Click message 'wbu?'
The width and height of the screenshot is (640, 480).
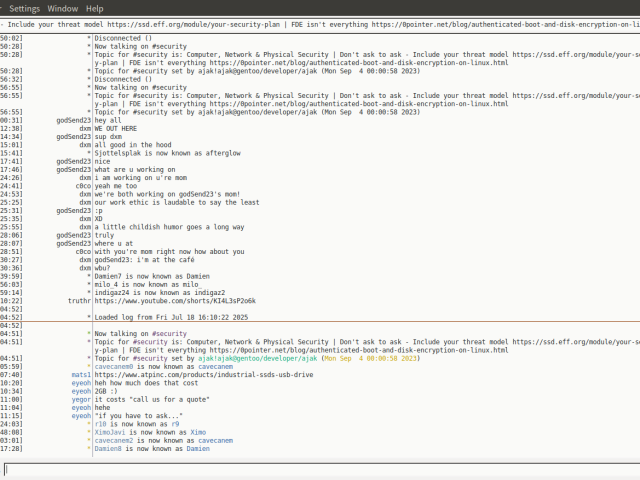(102, 268)
